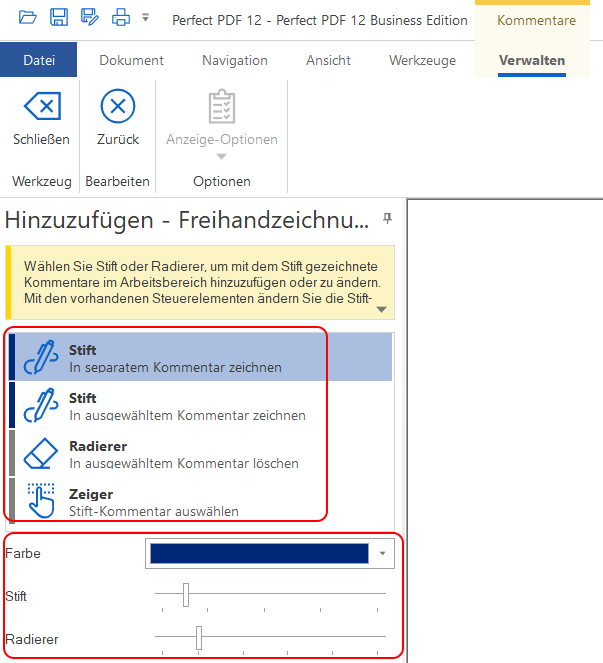Click the Print icon in quick access bar
Viewport: 603px width, 663px height.
pyautogui.click(x=121, y=18)
